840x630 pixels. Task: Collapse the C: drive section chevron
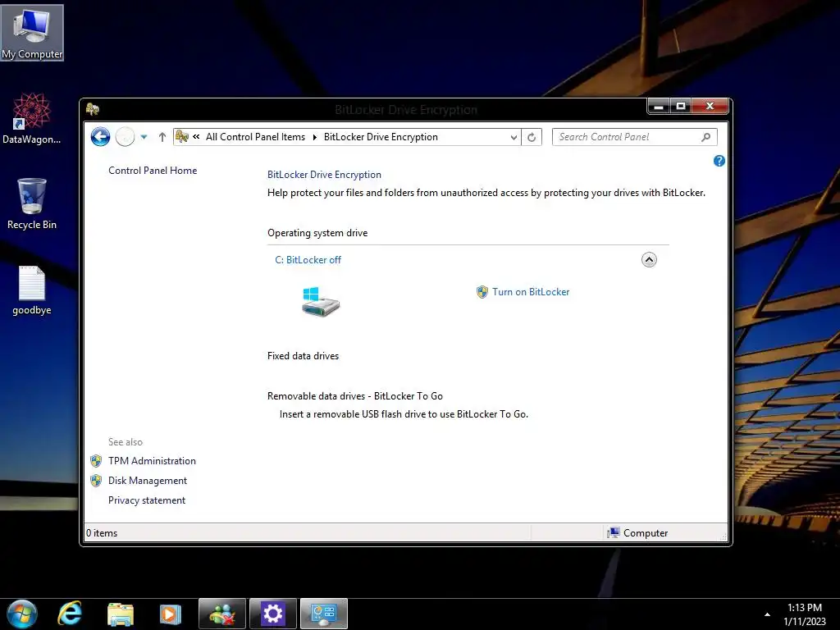[x=649, y=260]
